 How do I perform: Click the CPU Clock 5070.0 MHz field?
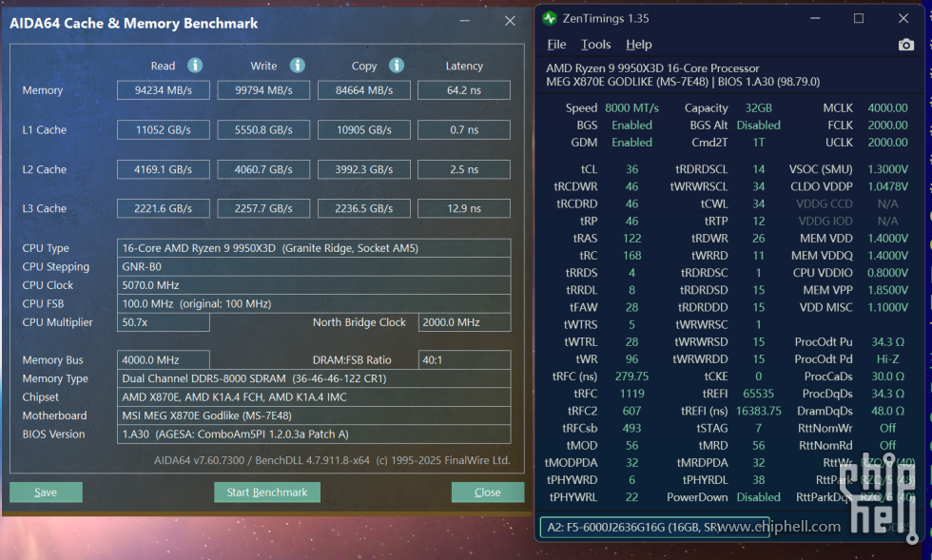click(314, 285)
